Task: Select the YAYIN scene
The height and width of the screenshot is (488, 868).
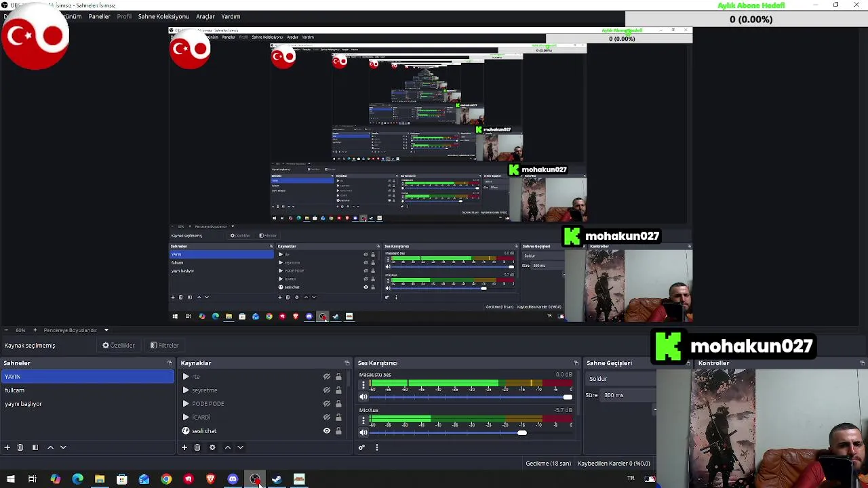Action: tap(87, 377)
